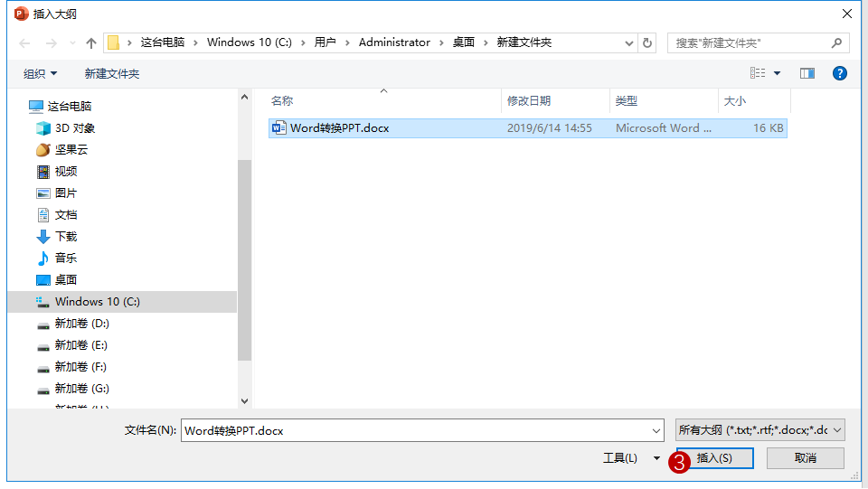Viewport: 868px width, 489px height.
Task: Click the search box for 新建文件夹
Action: tap(759, 42)
